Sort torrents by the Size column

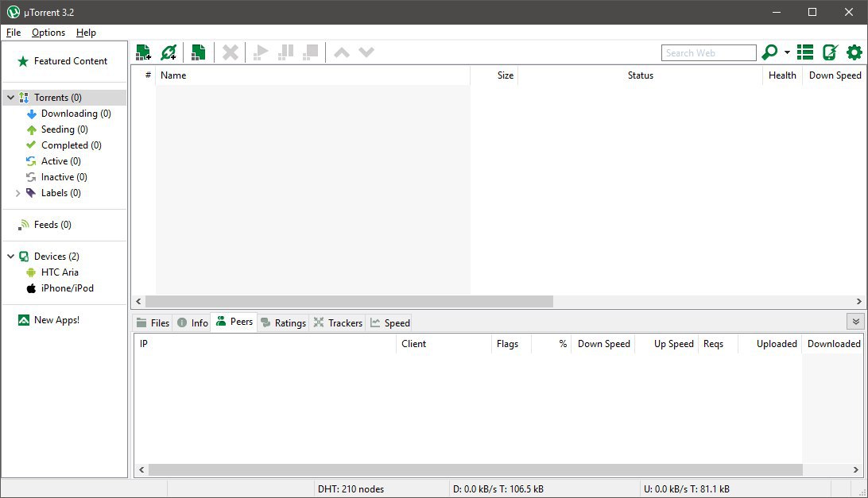pyautogui.click(x=494, y=75)
